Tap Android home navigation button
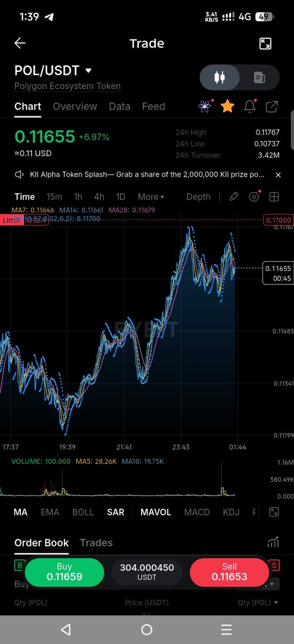294x644 pixels. pyautogui.click(x=146, y=630)
